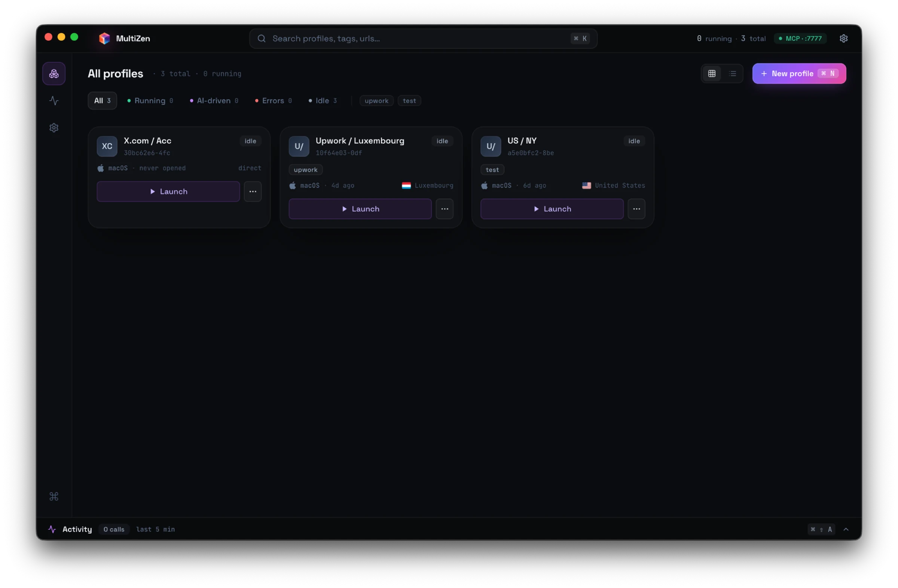Click the Upwork / Luxembourg profile title
898x588 pixels.
coord(360,141)
